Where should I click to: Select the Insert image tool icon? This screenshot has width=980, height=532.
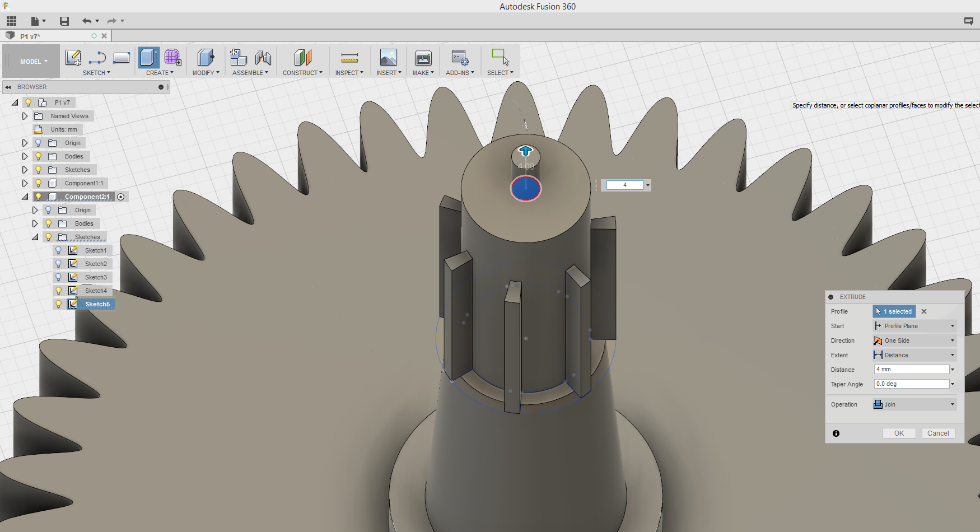[388, 58]
